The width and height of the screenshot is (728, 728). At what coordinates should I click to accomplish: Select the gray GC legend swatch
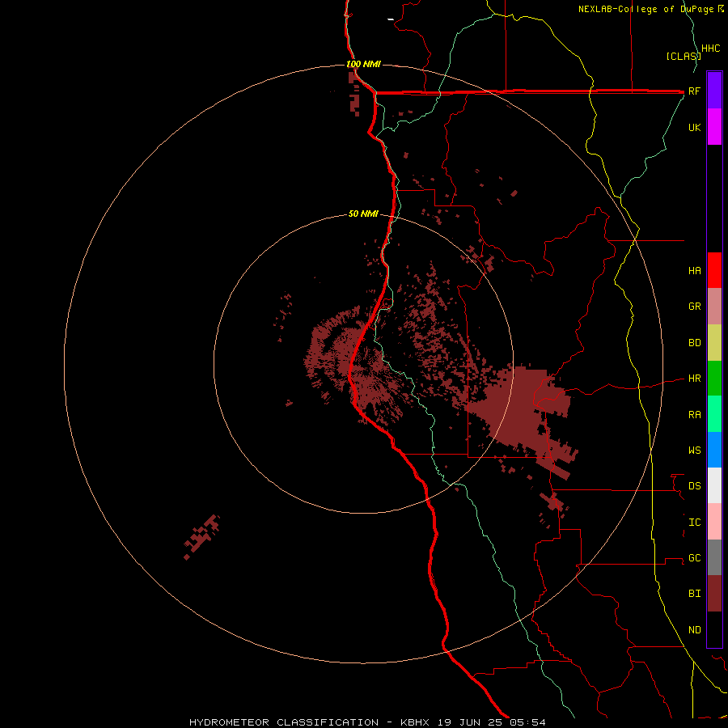click(714, 557)
